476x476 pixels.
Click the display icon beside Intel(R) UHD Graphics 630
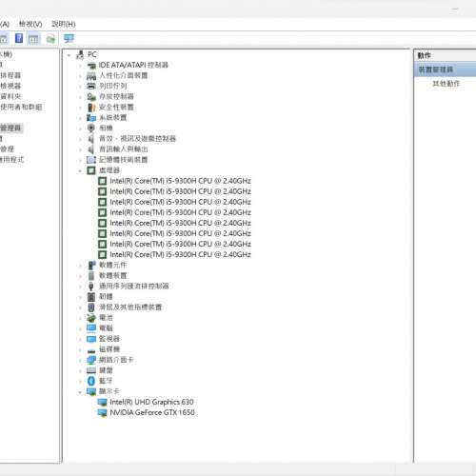[103, 403]
